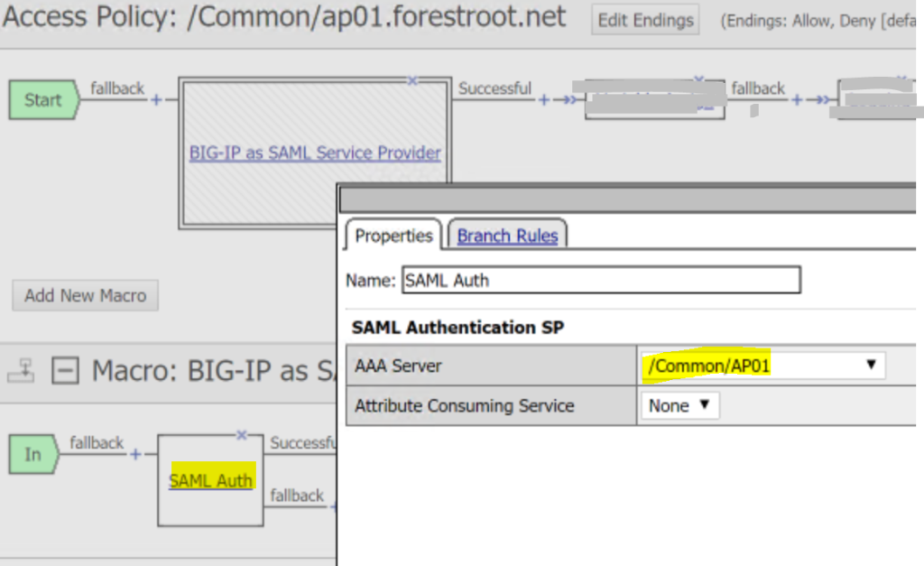The height and width of the screenshot is (566, 924).
Task: Open the AAA Server dropdown
Action: point(763,366)
